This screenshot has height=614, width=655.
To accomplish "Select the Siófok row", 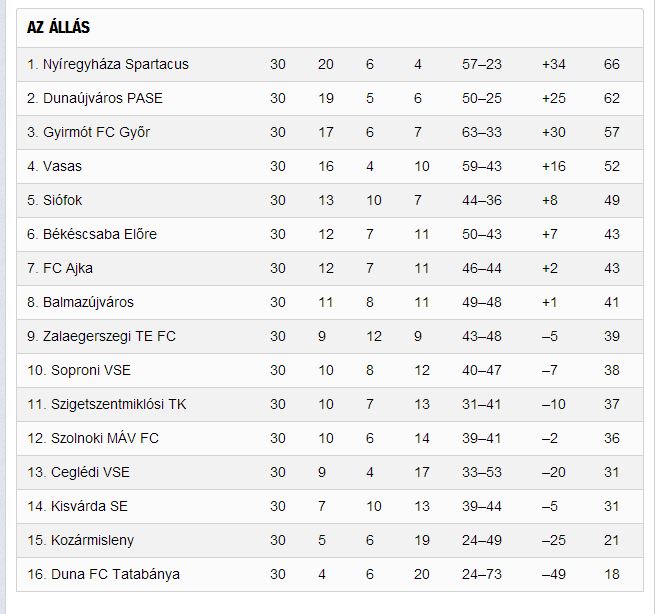I will coord(330,200).
